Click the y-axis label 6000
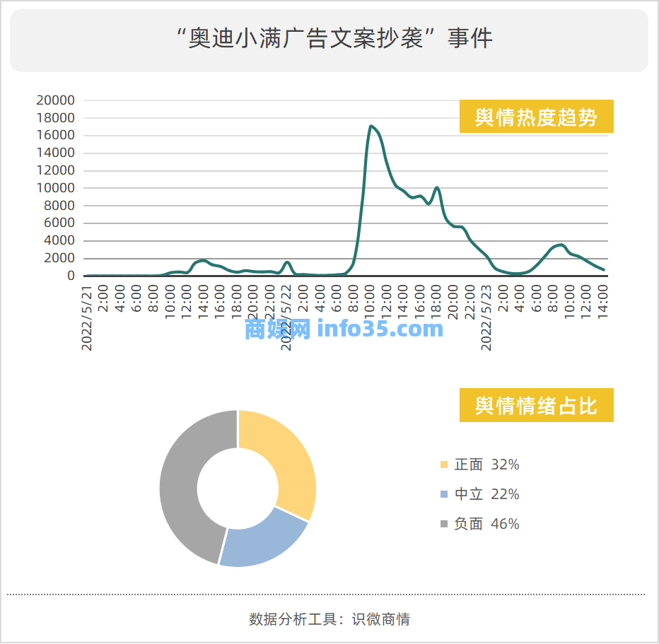Viewport: 659px width, 644px height. click(x=59, y=223)
